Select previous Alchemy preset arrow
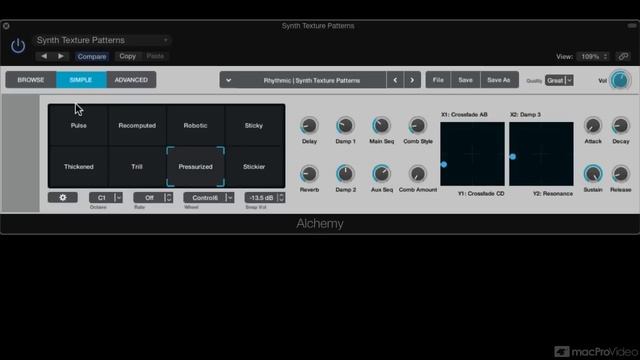640x360 pixels. point(395,80)
